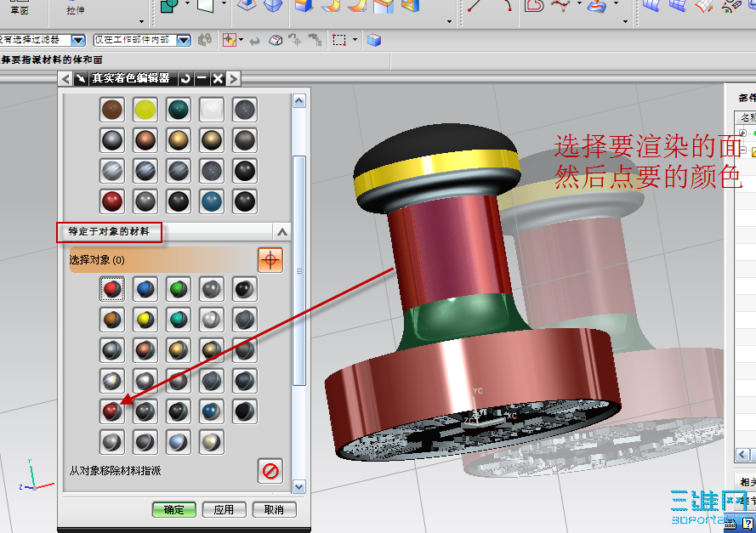Select the straight line curve tool
Image resolution: width=756 pixels, height=533 pixels.
475,6
